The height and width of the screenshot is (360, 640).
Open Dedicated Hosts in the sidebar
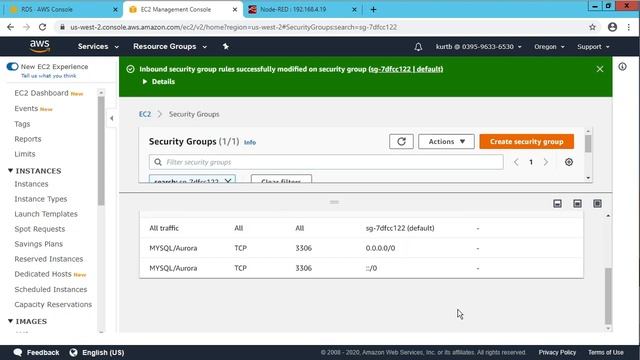tap(43, 274)
